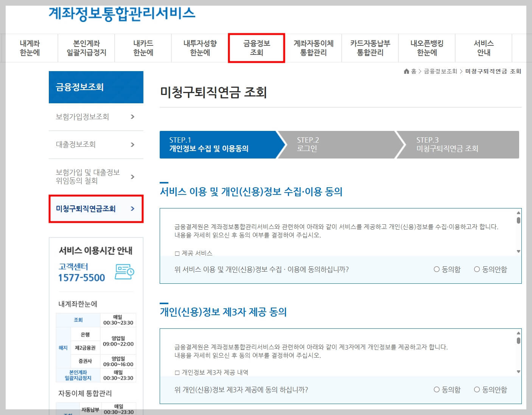Open 보험가입정보조회 in the sidebar
Screen dimensions: 532x415
(96, 117)
